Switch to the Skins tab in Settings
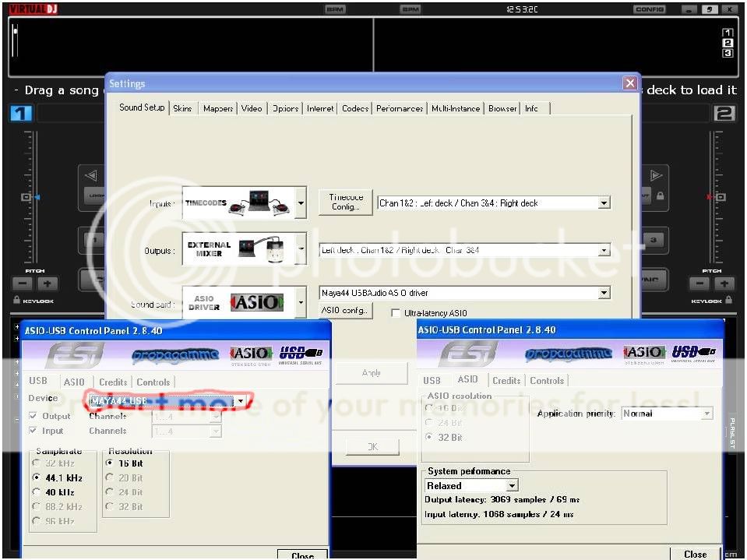Screen dimensions: 747x560 (182, 108)
